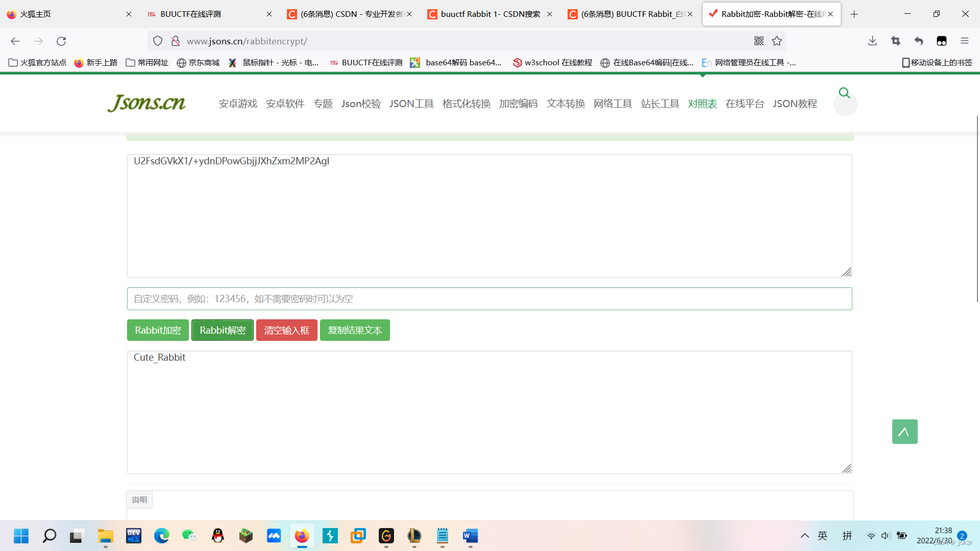The width and height of the screenshot is (980, 551).
Task: Mute system volume from the tray speaker
Action: click(885, 536)
